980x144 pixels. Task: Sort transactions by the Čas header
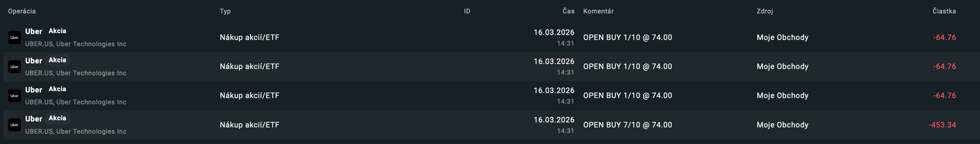pos(568,11)
